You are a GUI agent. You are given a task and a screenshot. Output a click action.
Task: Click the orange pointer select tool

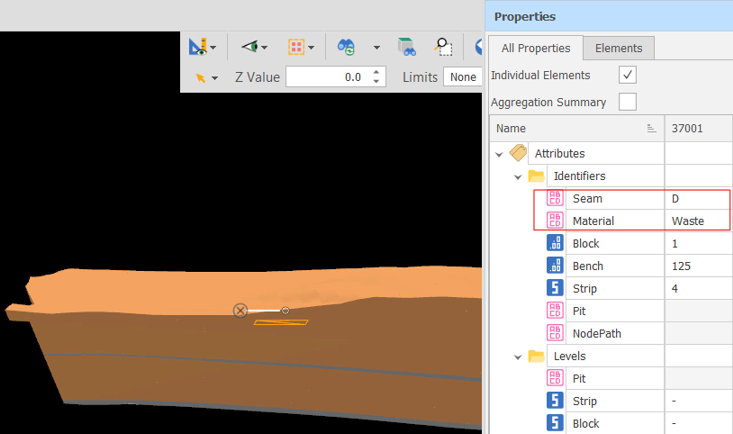[x=201, y=78]
